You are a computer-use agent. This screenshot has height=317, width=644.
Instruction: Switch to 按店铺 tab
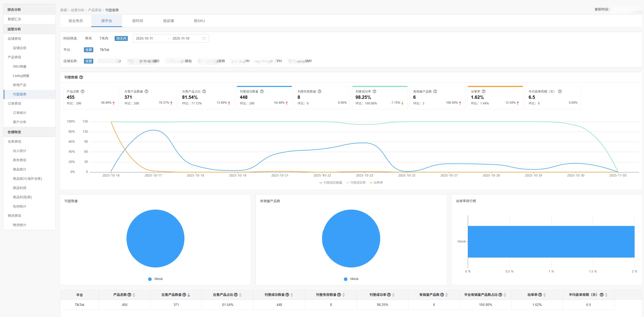[x=168, y=21]
